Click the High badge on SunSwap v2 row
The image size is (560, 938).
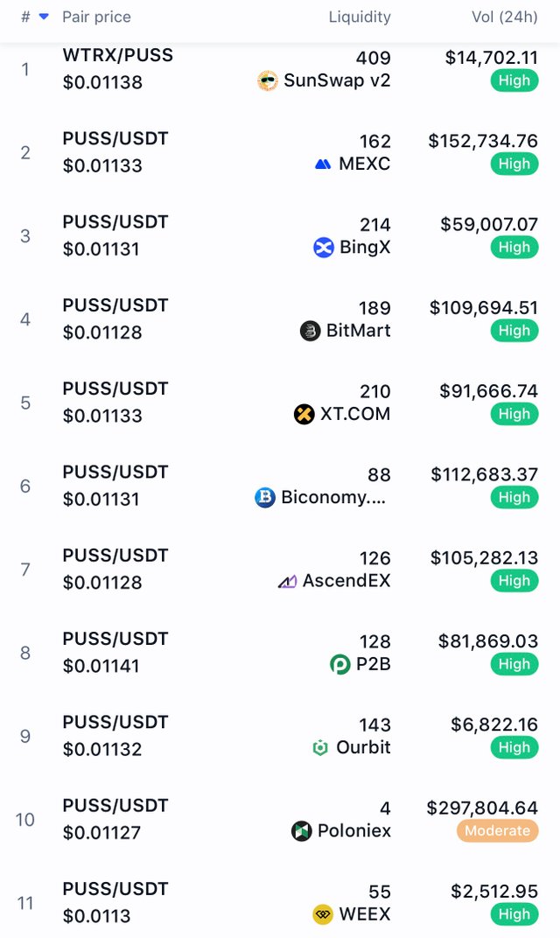[514, 80]
